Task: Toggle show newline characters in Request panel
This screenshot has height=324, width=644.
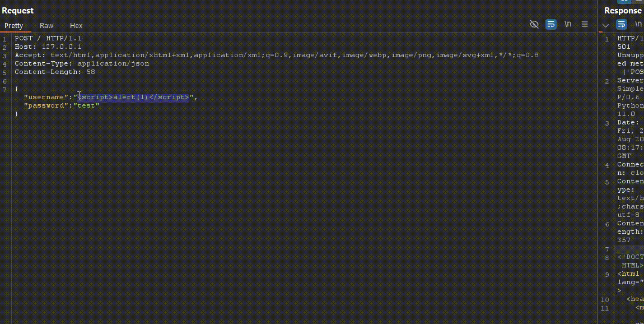Action: 568,24
